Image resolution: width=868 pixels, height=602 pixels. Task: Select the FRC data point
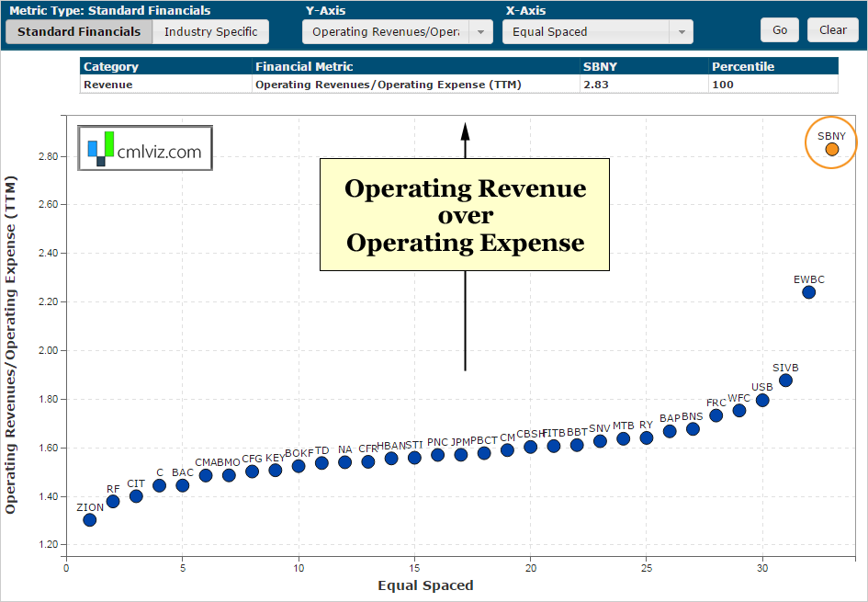click(716, 415)
